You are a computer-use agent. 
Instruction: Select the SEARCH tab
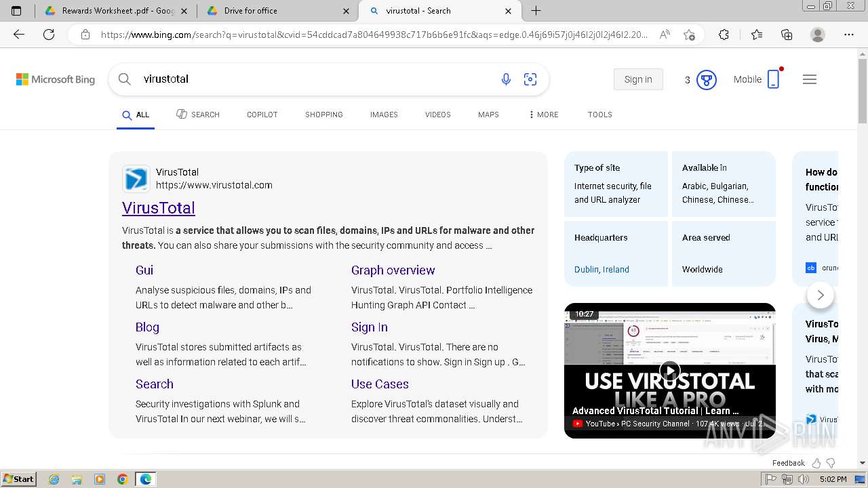[198, 115]
